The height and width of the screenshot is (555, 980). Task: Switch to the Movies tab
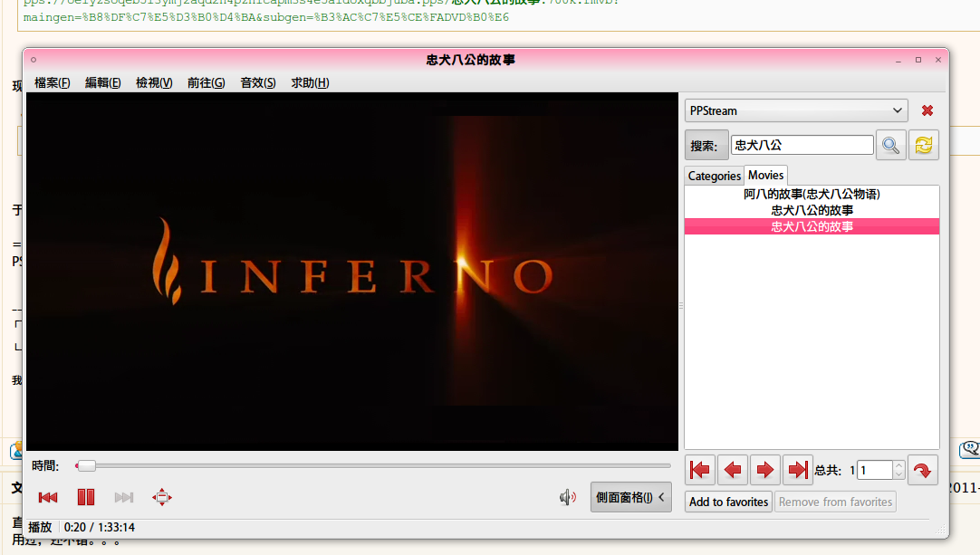click(765, 176)
